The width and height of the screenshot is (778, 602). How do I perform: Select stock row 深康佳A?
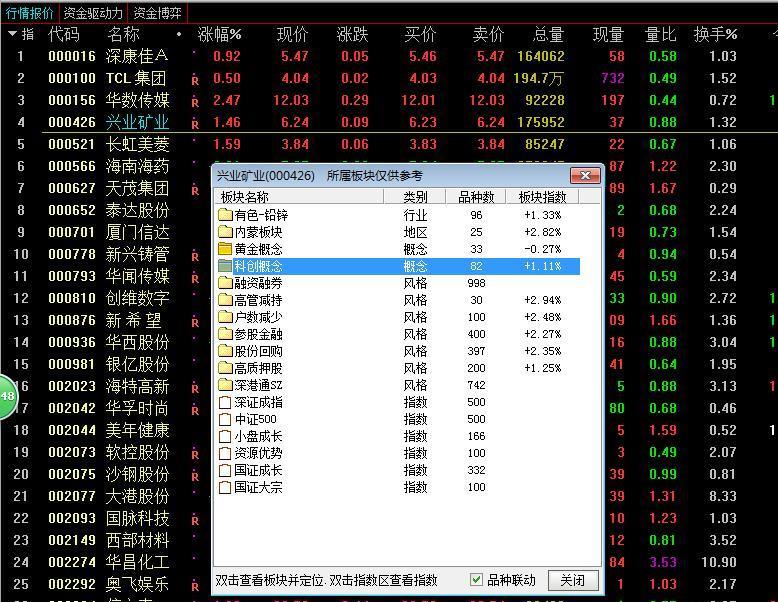[137, 56]
